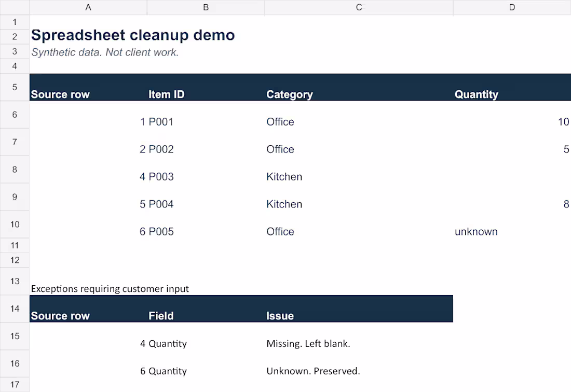571x392 pixels.
Task: Select the 'unknown' quantity cell
Action: click(x=512, y=225)
